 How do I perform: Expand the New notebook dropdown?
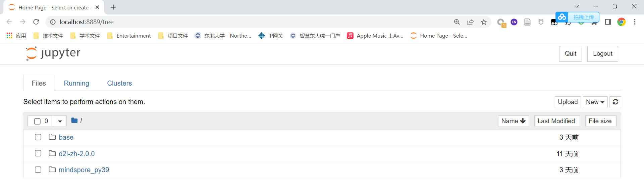click(595, 102)
